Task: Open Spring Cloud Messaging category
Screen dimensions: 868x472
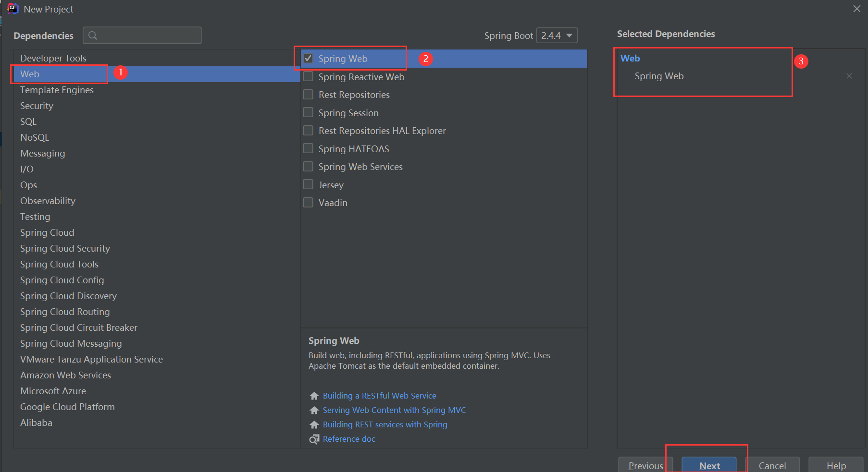Action: [157, 343]
